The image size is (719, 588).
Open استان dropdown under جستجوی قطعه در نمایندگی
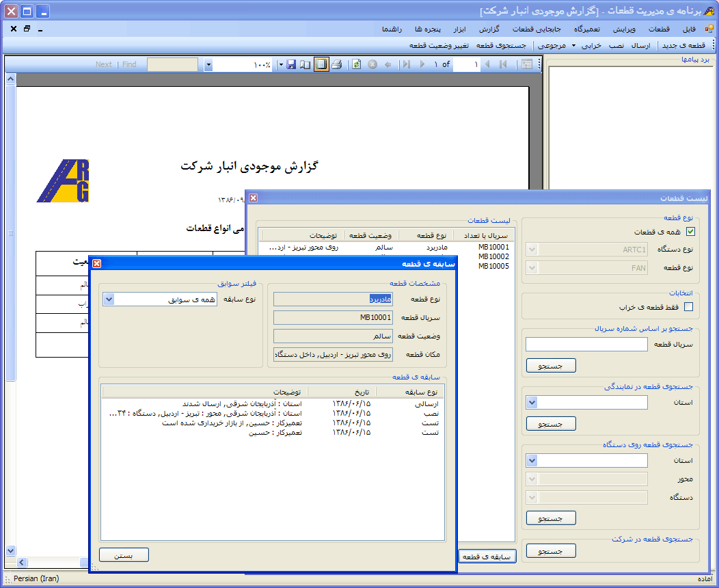coord(532,403)
